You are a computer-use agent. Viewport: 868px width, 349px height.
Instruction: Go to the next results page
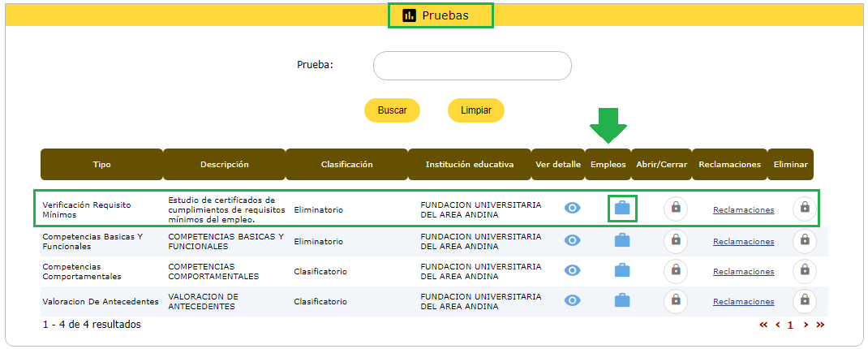click(806, 325)
